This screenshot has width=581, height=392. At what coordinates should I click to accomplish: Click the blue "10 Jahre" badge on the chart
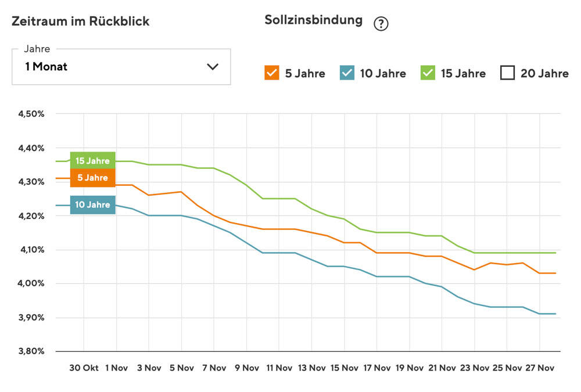pos(92,205)
